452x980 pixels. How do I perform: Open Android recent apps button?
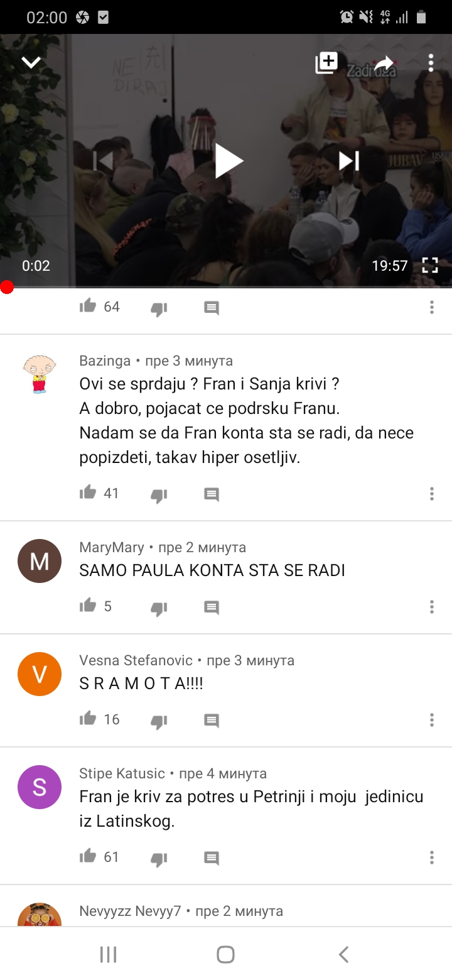(109, 954)
